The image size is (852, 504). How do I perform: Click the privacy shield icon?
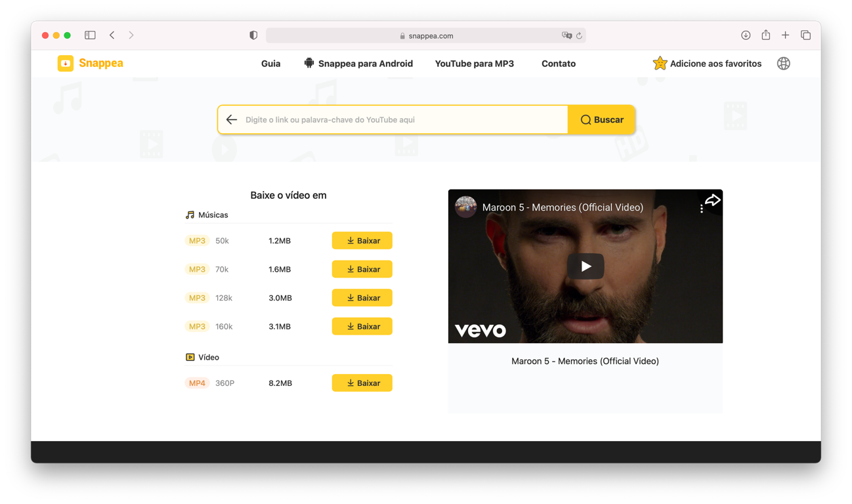coord(253,35)
